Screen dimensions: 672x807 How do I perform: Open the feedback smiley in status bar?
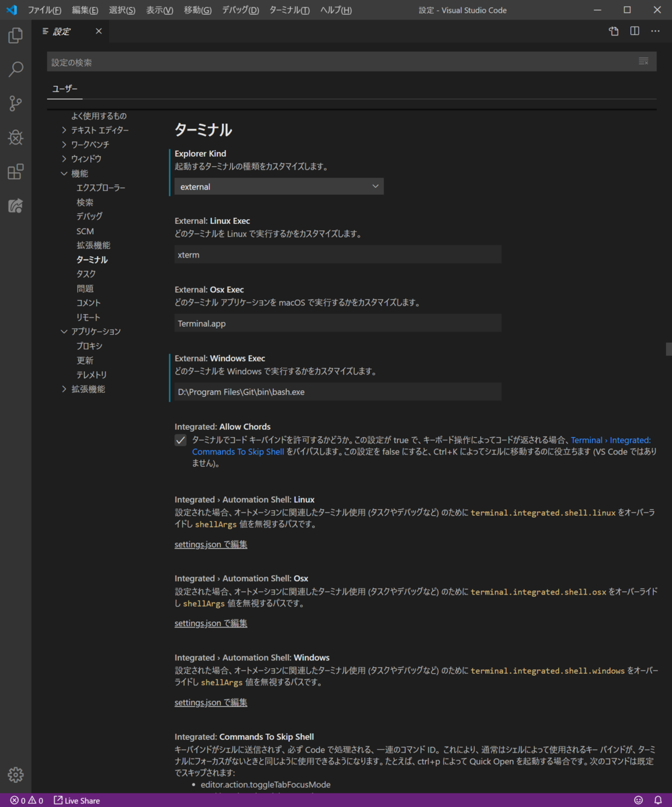click(638, 800)
